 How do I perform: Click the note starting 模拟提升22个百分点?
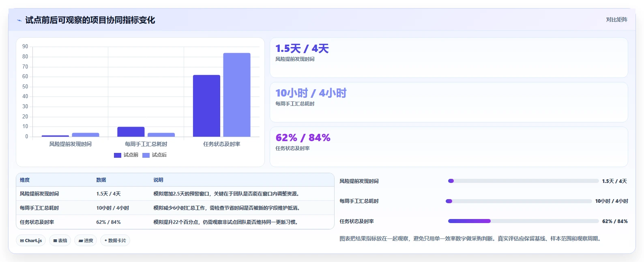pos(227,222)
